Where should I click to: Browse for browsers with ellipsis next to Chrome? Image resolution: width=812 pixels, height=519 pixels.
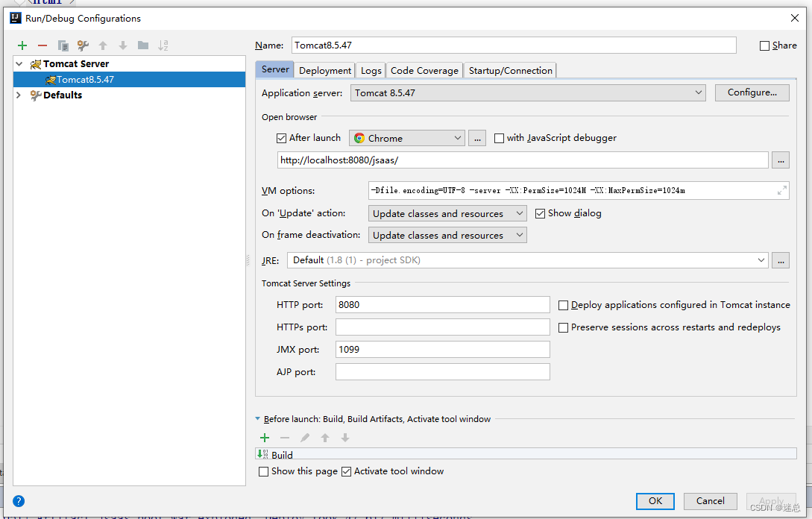click(477, 138)
